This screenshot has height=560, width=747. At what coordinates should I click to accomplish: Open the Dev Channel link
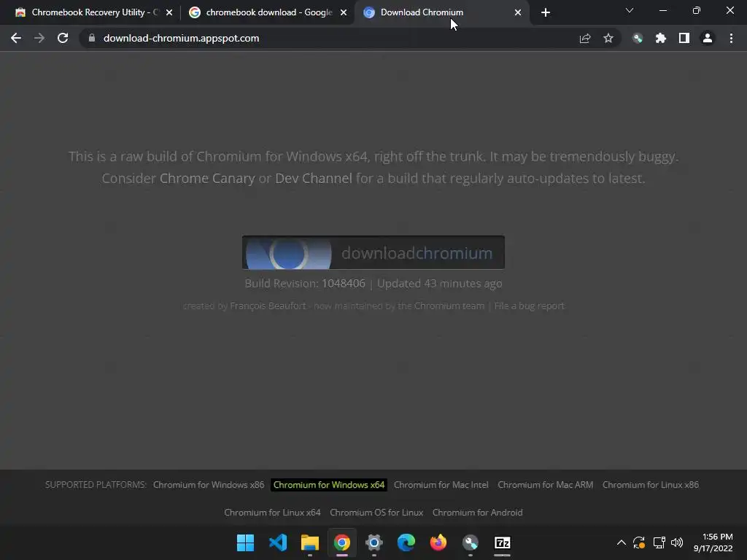pos(314,178)
